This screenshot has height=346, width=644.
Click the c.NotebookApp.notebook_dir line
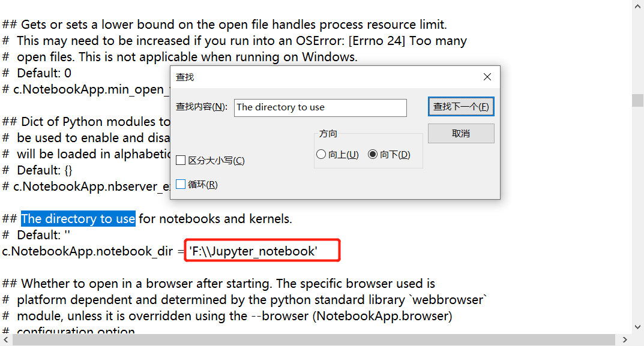coord(90,250)
